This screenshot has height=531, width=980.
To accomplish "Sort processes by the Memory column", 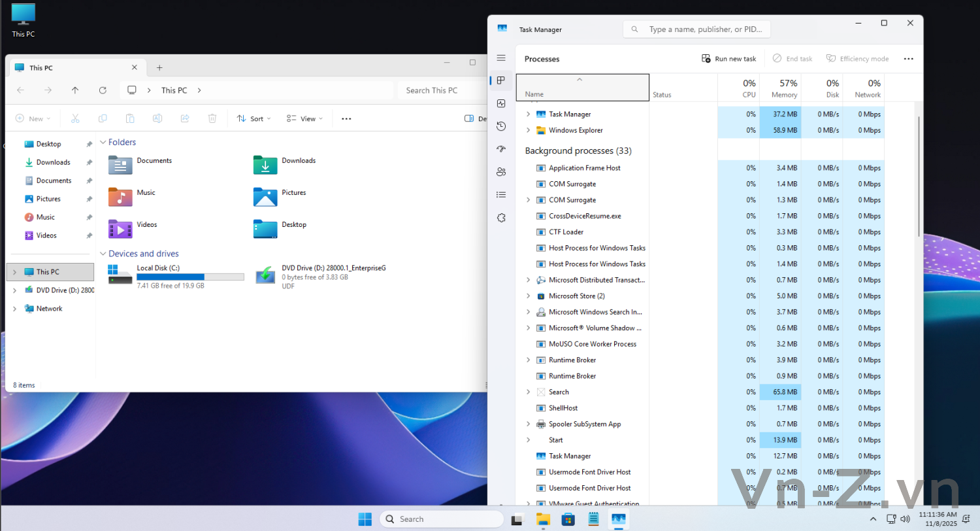I will coord(780,88).
